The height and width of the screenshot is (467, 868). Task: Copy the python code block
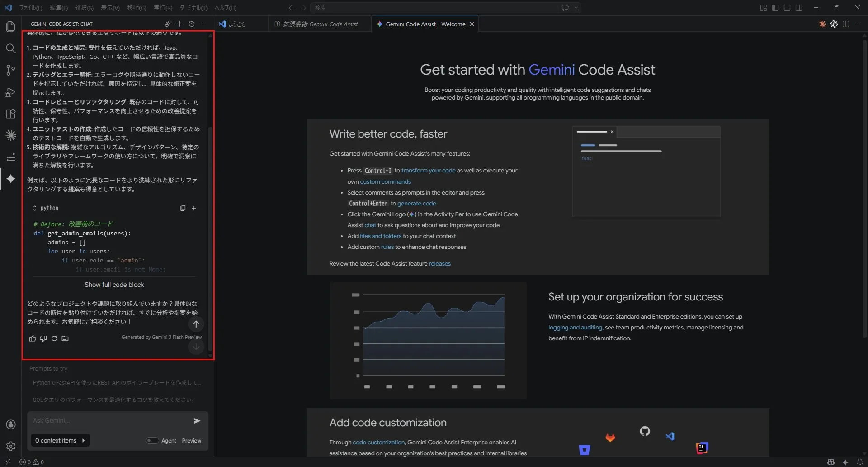pos(183,208)
